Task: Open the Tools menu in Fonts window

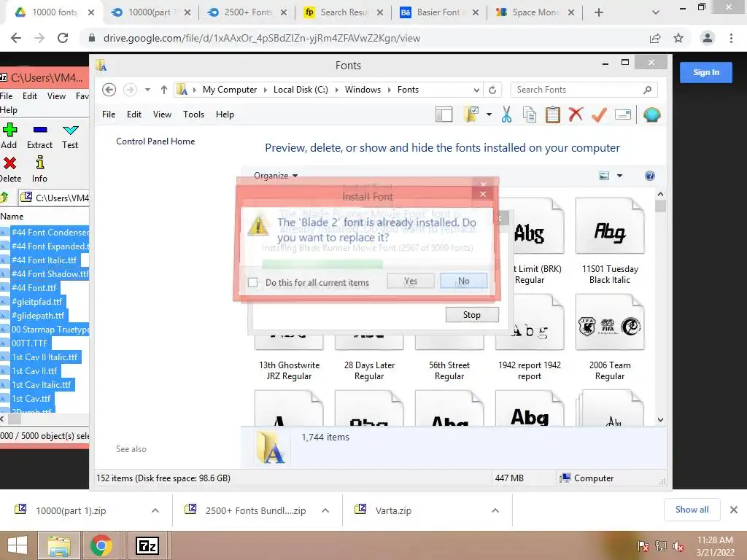Action: pyautogui.click(x=193, y=114)
